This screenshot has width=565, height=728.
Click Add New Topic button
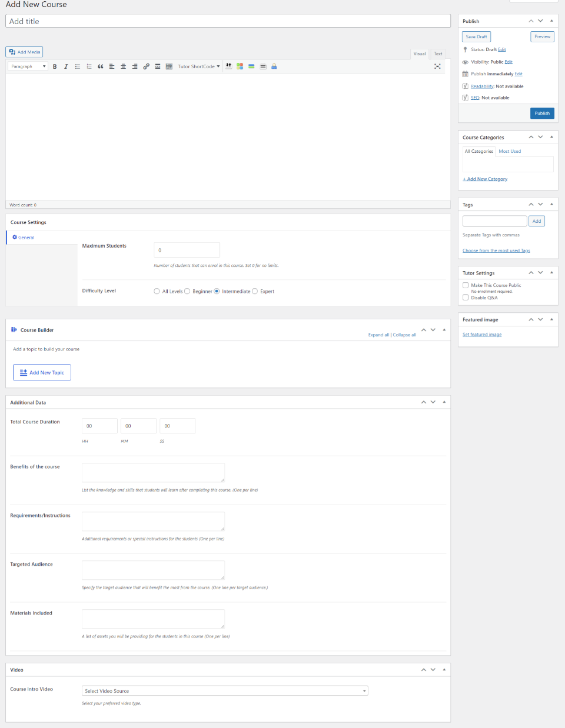pyautogui.click(x=42, y=372)
